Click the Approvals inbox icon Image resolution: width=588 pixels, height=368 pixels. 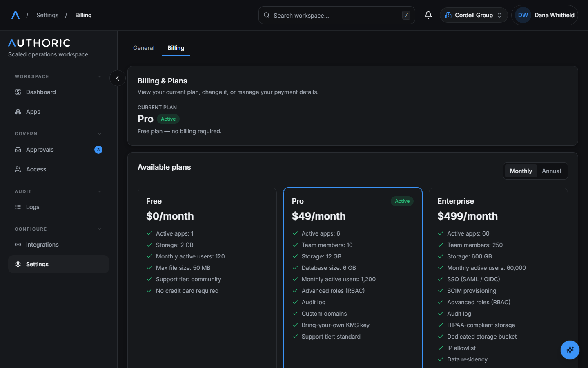(x=18, y=150)
